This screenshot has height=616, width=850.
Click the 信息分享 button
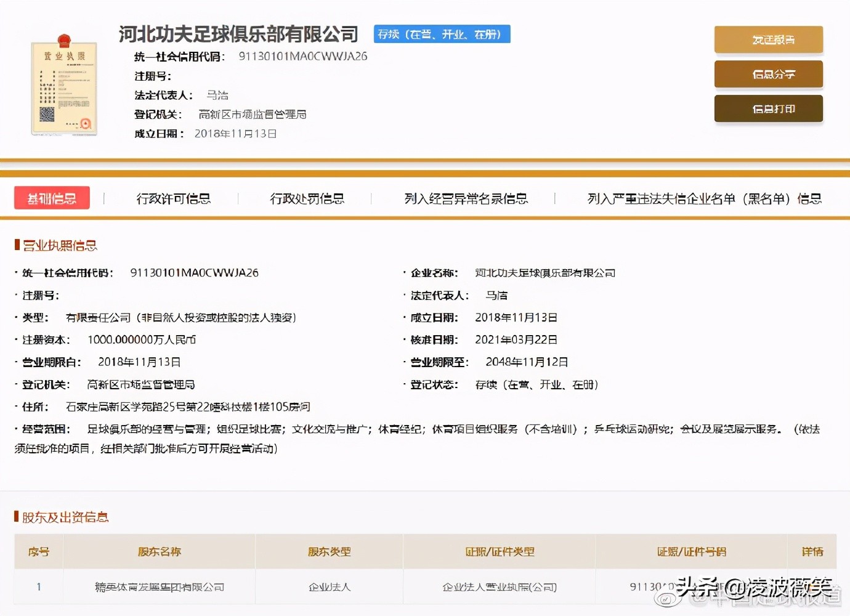[x=768, y=74]
